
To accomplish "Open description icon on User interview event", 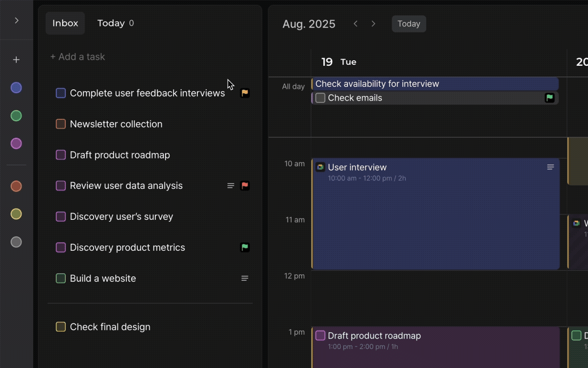I will 550,167.
